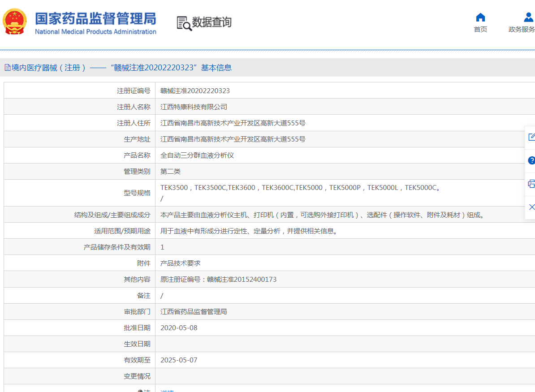Click 国家药品监督管理局 site title
This screenshot has height=392, width=535.
(95, 18)
